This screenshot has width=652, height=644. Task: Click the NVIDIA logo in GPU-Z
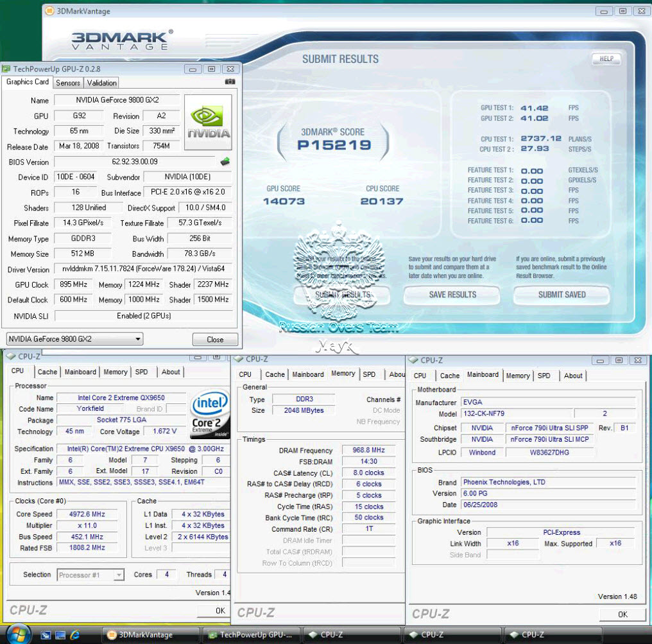pyautogui.click(x=208, y=122)
